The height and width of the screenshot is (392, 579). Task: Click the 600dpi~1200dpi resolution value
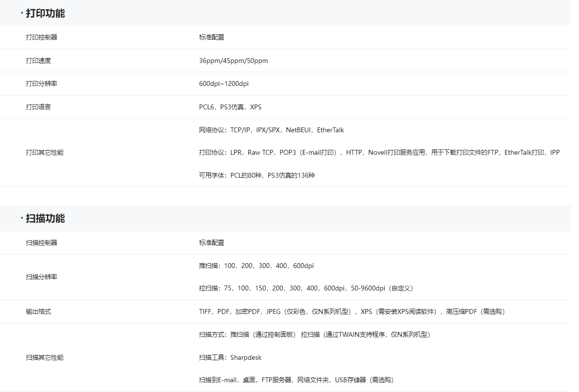223,83
